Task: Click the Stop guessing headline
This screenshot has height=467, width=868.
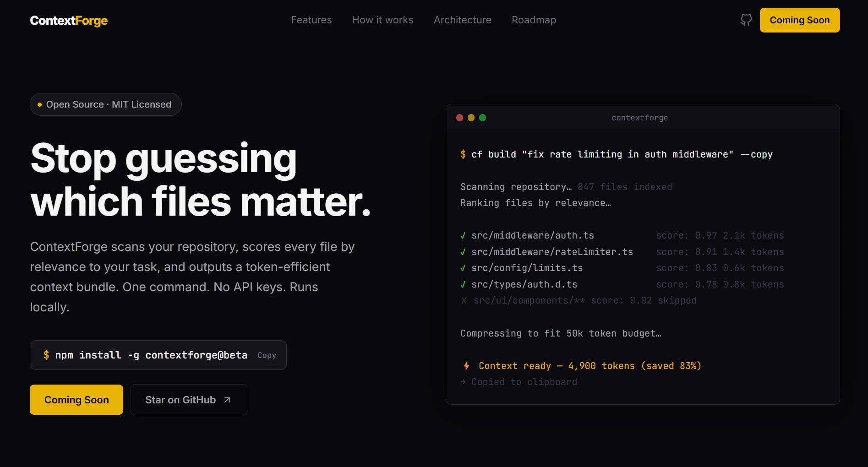Action: click(201, 180)
